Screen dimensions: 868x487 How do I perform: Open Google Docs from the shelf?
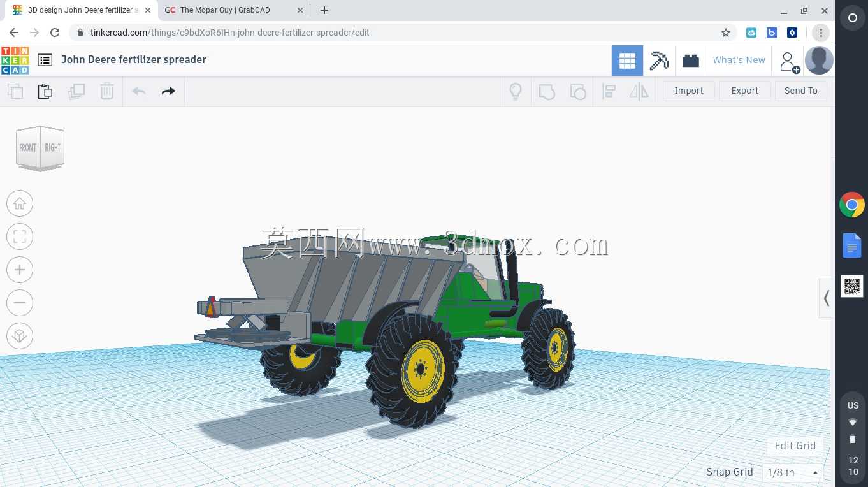[852, 245]
